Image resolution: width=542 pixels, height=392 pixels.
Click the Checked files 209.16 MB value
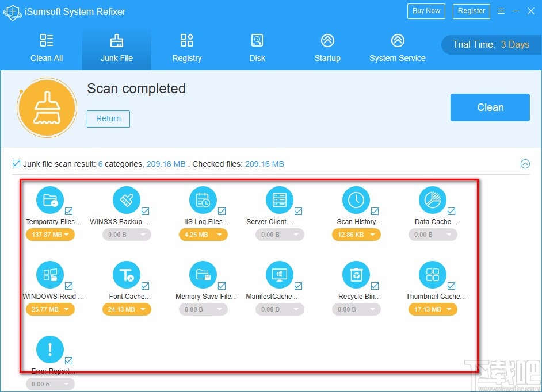pyautogui.click(x=265, y=164)
